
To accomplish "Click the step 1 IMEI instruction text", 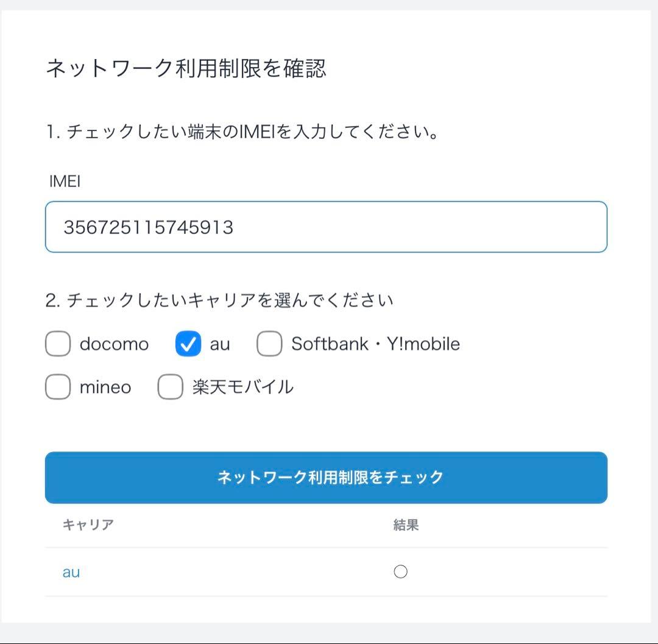I will tap(242, 130).
